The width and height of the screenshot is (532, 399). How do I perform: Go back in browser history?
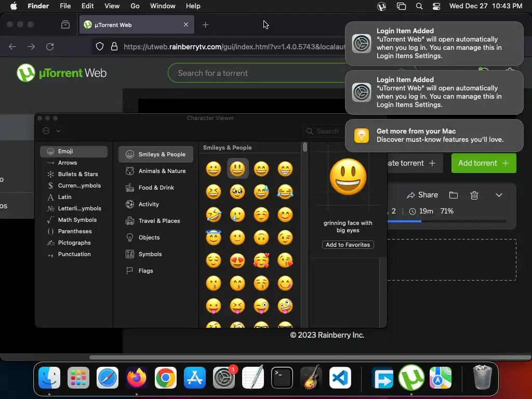(x=12, y=46)
